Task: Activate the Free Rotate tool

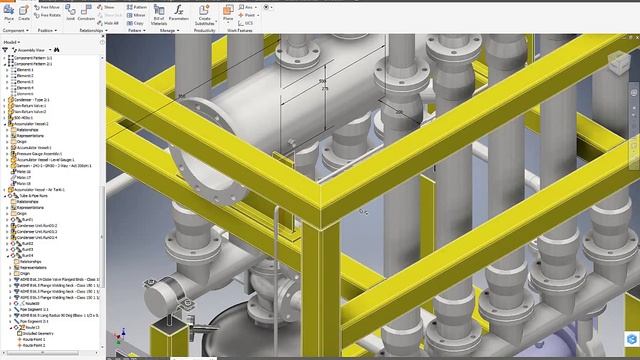Action: 47,16
